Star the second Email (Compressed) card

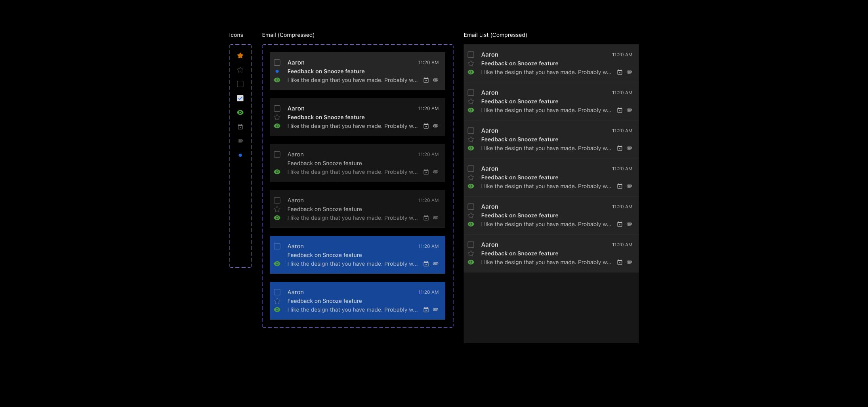pyautogui.click(x=277, y=117)
